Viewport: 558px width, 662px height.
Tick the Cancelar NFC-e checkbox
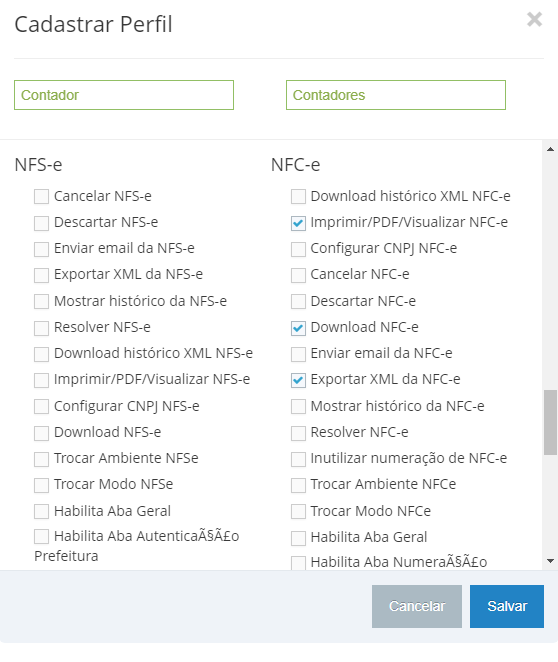coord(298,275)
